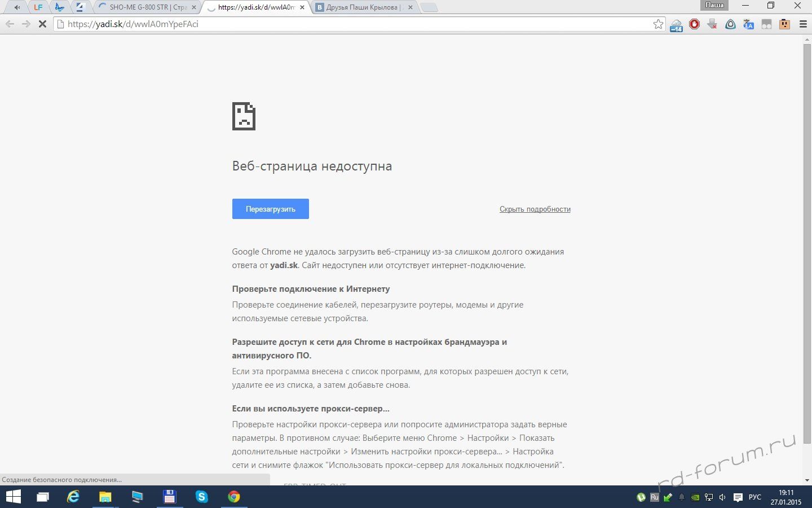Image resolution: width=812 pixels, height=508 pixels.
Task: Click the bold heading Проверьте подключение к Интернету
Action: coord(311,289)
